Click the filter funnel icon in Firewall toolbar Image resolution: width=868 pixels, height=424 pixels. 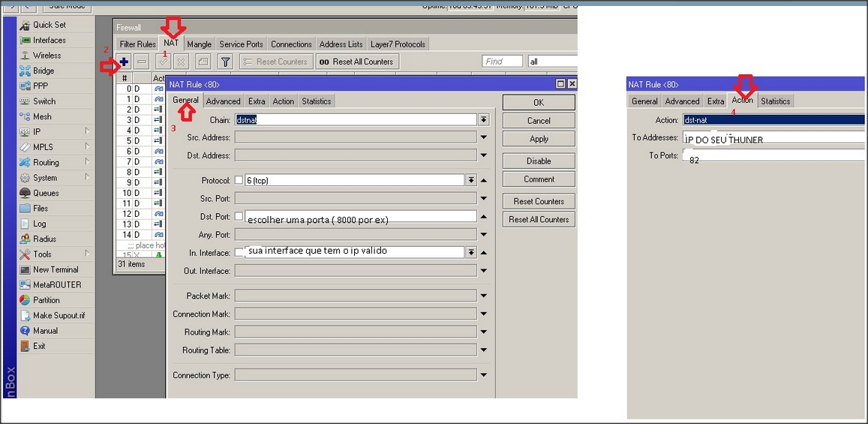coord(225,62)
